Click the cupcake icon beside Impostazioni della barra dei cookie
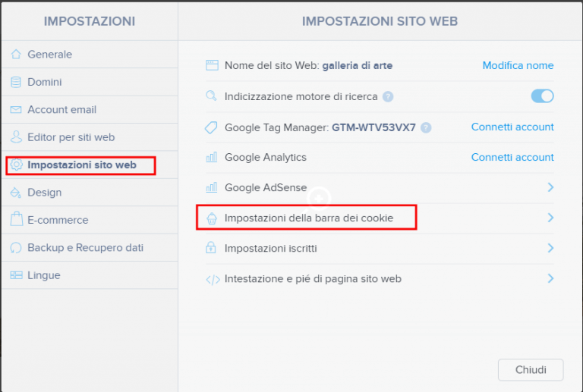Viewport: 583px width, 392px height. [212, 218]
